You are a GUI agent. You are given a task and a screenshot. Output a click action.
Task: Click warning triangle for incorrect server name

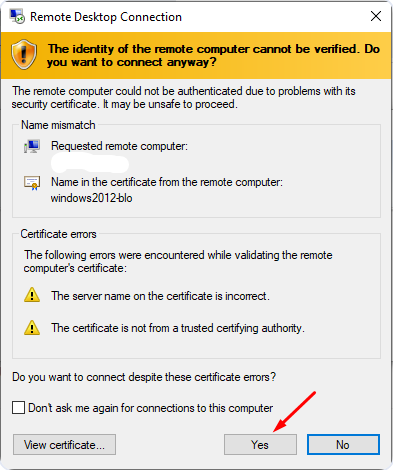pyautogui.click(x=32, y=295)
